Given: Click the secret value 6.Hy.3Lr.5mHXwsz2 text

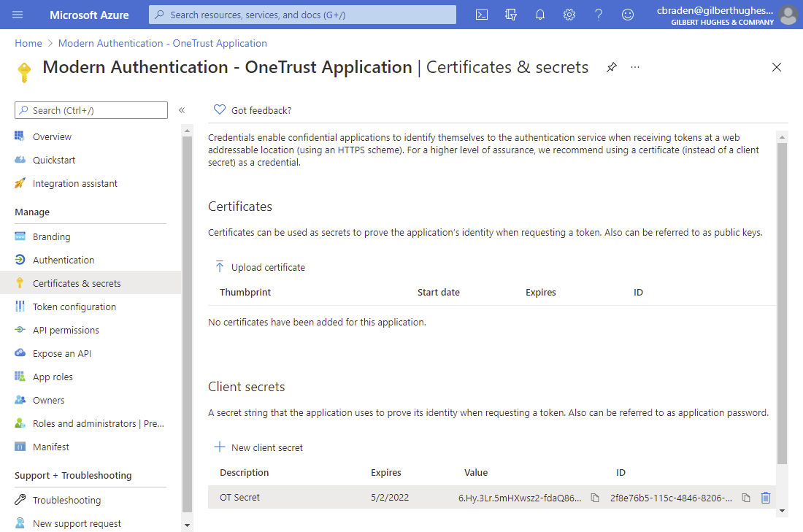Looking at the screenshot, I should 520,498.
